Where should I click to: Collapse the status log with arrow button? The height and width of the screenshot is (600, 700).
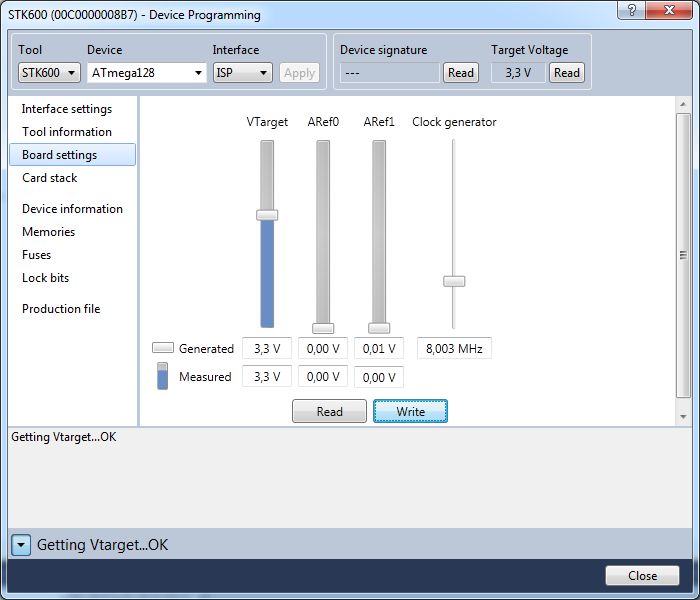(21, 545)
